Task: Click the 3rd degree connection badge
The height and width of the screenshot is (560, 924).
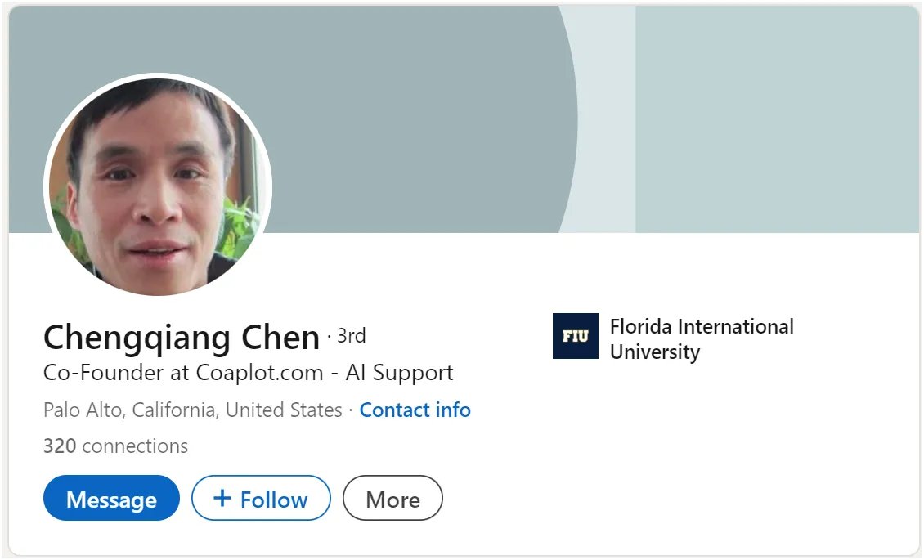Action: pyautogui.click(x=351, y=335)
